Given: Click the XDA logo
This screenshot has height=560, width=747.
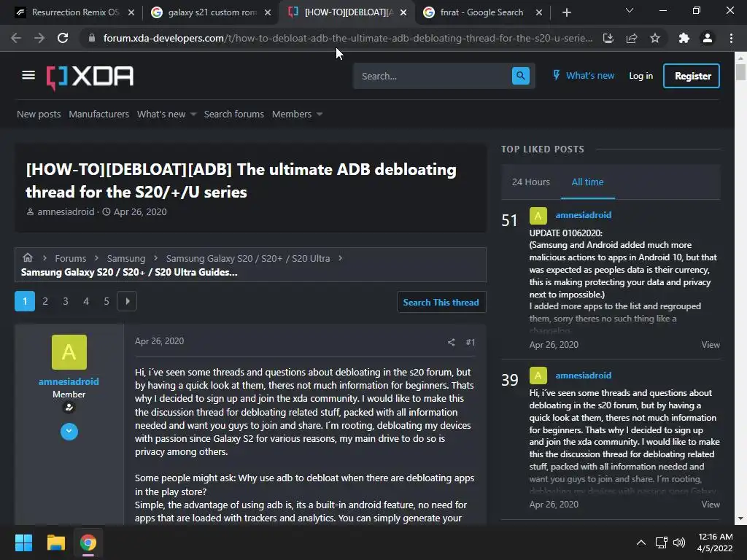Looking at the screenshot, I should click(90, 77).
